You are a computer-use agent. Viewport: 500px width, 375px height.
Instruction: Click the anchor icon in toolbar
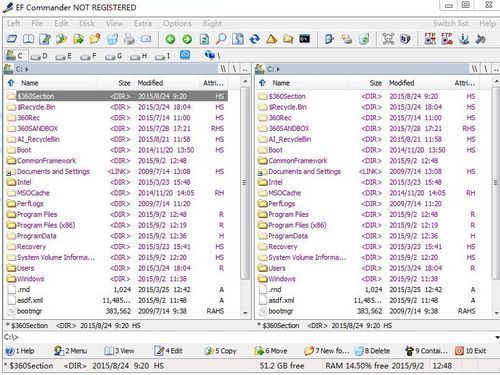click(464, 39)
